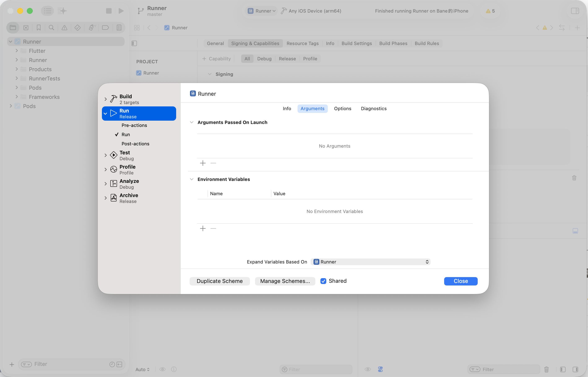
Task: Toggle the Shared checkbox
Action: coord(323,281)
